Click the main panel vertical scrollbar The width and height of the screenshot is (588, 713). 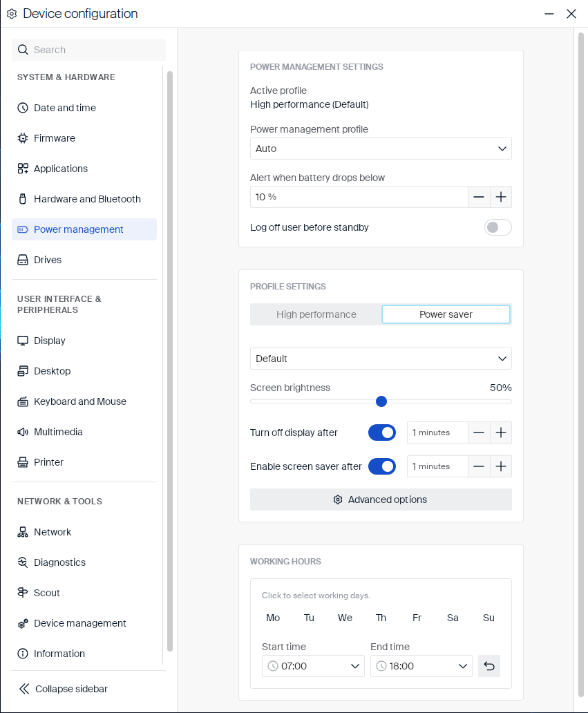pos(580,365)
